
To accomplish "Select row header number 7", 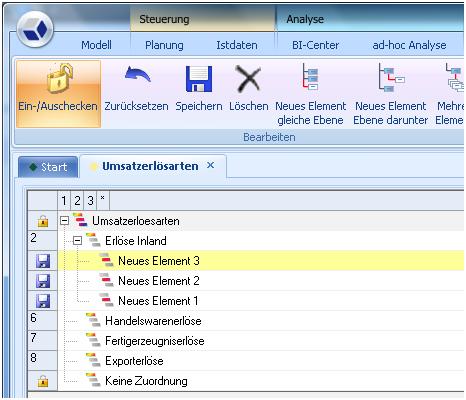I will tap(43, 341).
